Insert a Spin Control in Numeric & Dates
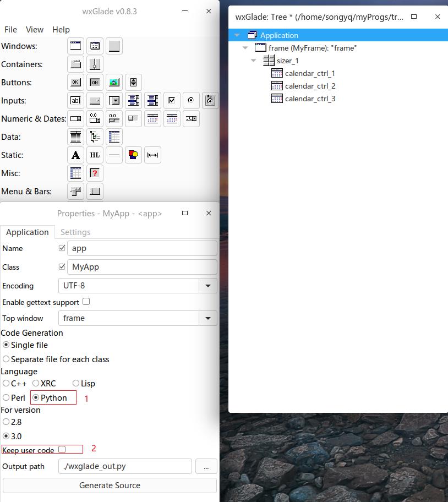 [75, 119]
